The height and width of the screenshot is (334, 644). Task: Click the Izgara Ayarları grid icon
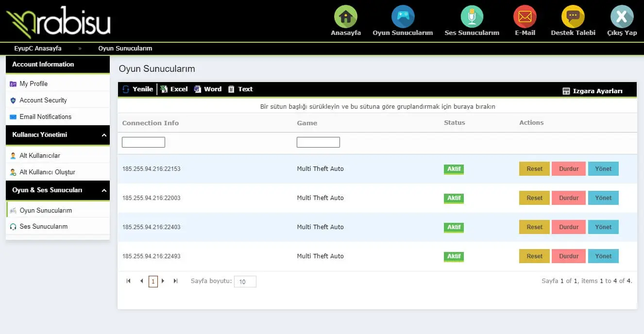click(566, 91)
